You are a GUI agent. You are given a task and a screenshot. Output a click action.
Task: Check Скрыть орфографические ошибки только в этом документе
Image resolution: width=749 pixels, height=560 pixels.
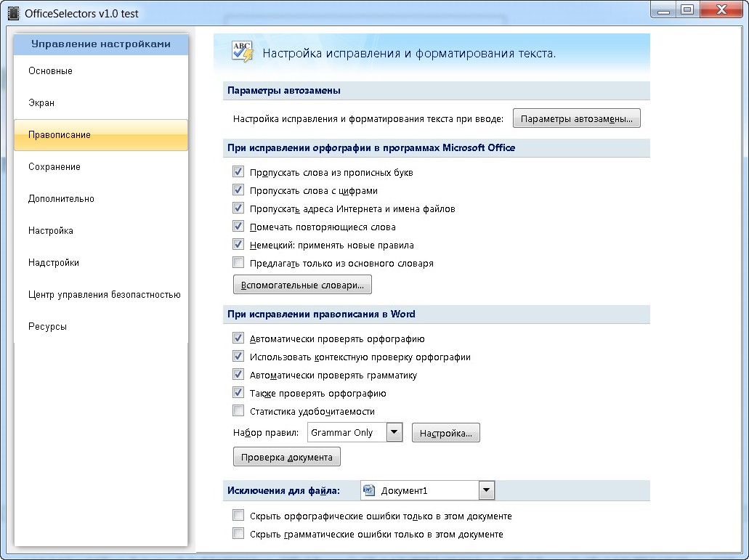238,515
